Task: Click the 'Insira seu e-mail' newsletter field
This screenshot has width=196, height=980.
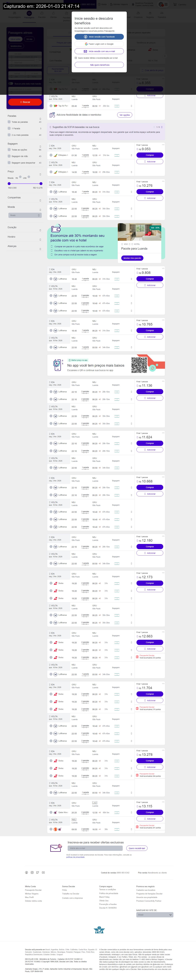Action: [x=95, y=848]
